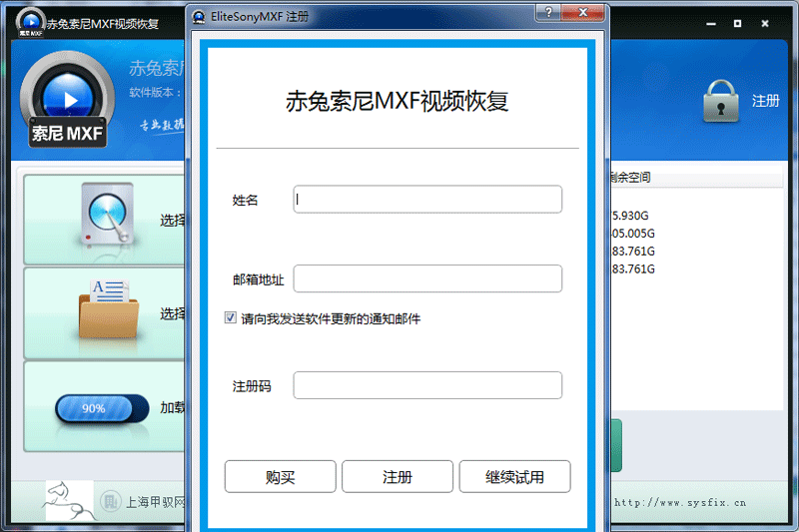Screen dimensions: 799x532
Task: Click the 注册 button in dialog
Action: point(398,476)
